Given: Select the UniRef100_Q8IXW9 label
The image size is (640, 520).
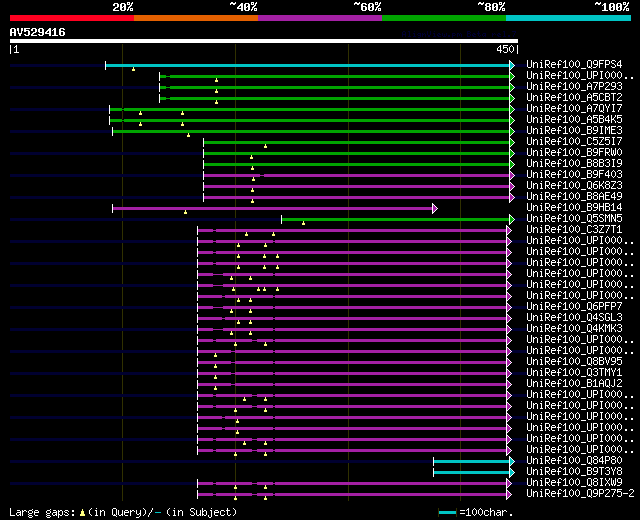Looking at the screenshot, I should click(x=574, y=482).
